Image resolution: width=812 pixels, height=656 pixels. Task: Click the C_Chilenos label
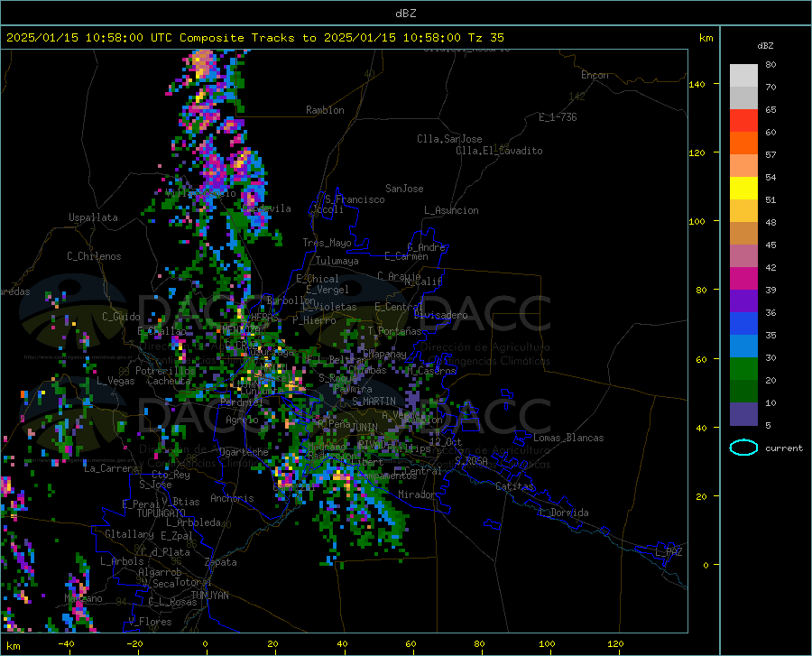tap(94, 256)
